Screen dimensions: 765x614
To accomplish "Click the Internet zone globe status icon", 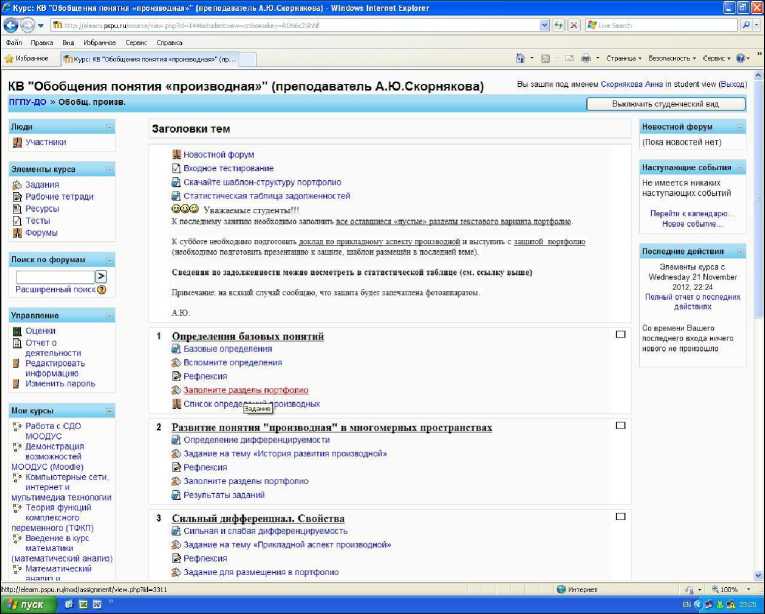I will tap(561, 590).
